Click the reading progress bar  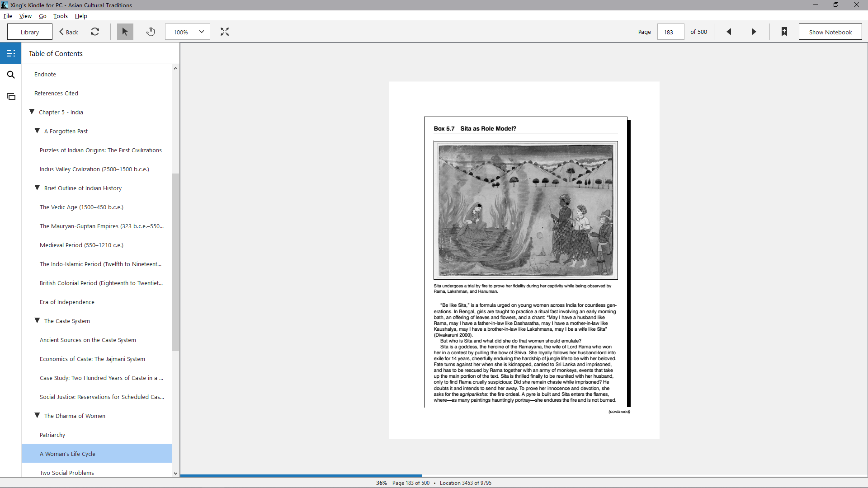tap(524, 475)
